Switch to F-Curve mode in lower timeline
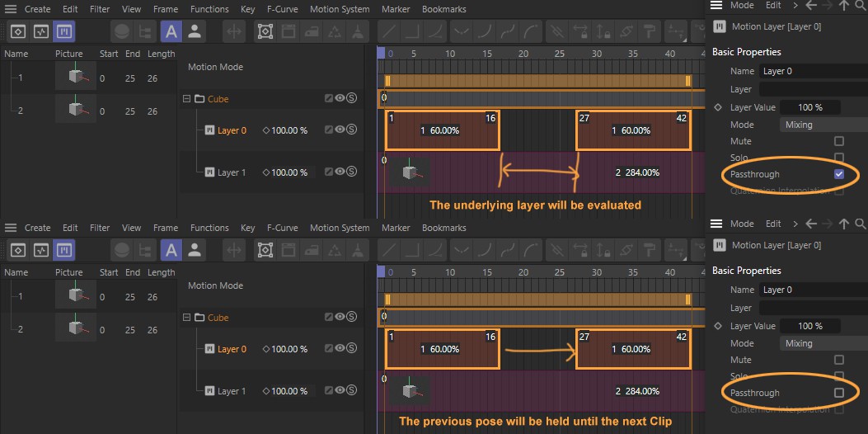The height and width of the screenshot is (434, 868). [41, 250]
